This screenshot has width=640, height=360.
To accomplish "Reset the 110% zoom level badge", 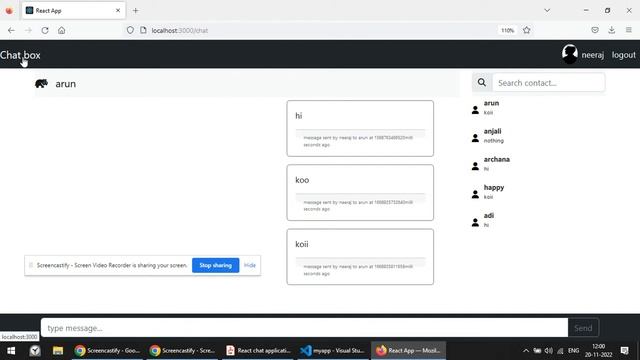I will tap(507, 30).
